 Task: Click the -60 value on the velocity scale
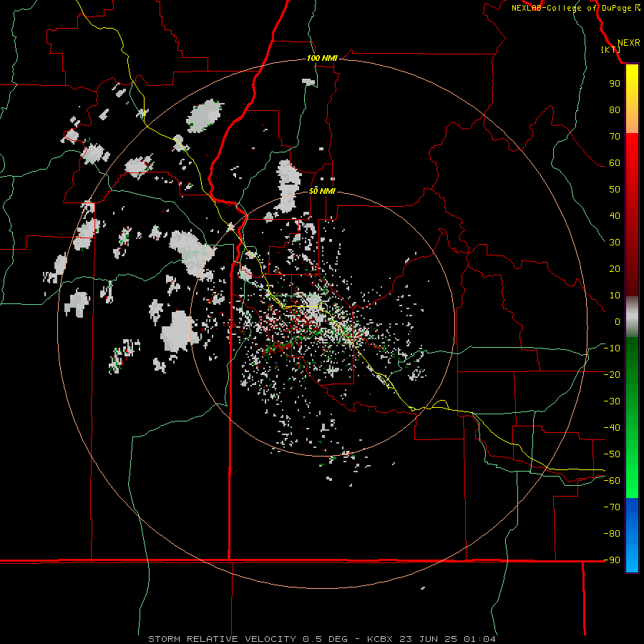pos(612,481)
